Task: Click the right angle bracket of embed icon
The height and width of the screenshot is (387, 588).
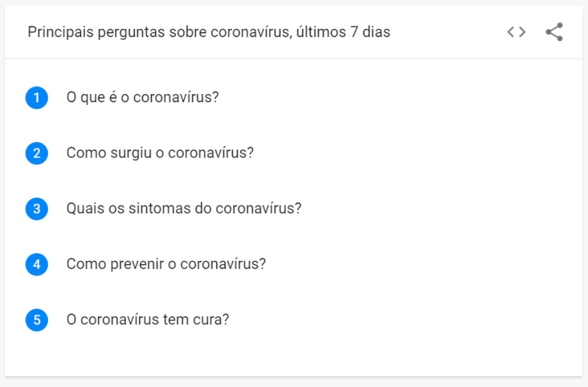Action: pyautogui.click(x=522, y=32)
